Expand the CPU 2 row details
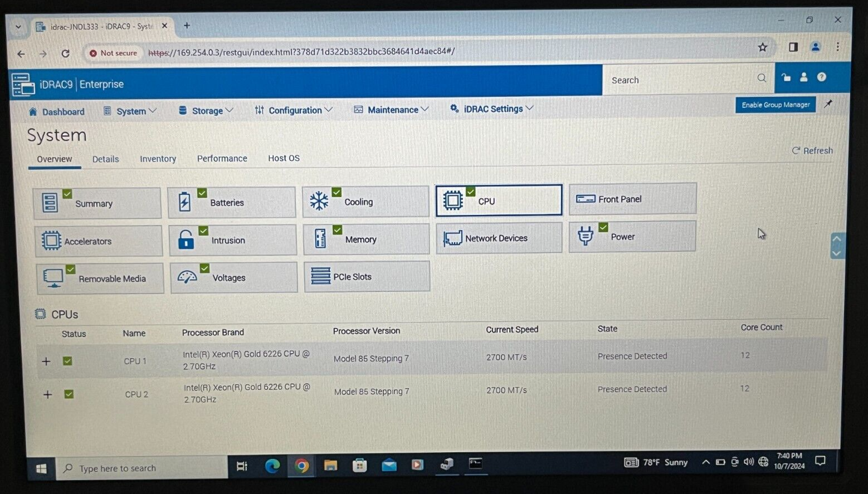868x494 pixels. [48, 394]
